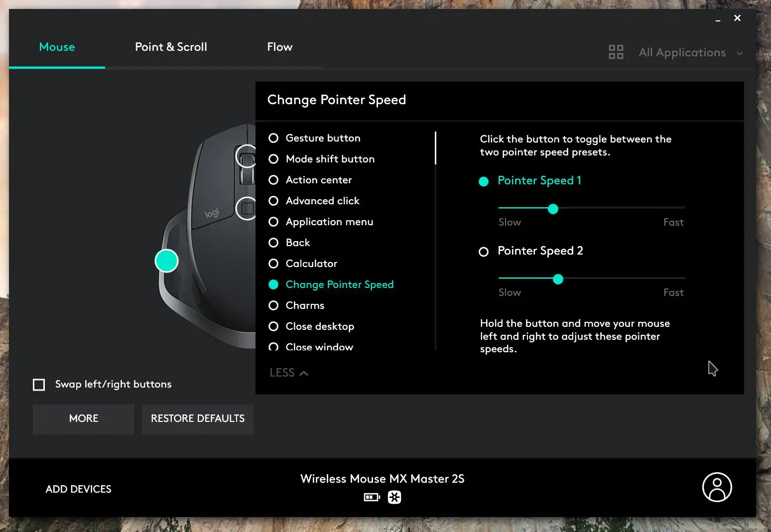Open the All Applications dropdown
Image resolution: width=771 pixels, height=532 pixels.
(x=690, y=52)
